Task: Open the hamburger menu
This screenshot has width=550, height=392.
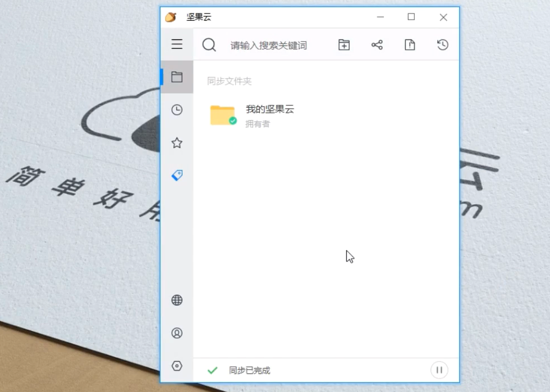Action: tap(177, 44)
